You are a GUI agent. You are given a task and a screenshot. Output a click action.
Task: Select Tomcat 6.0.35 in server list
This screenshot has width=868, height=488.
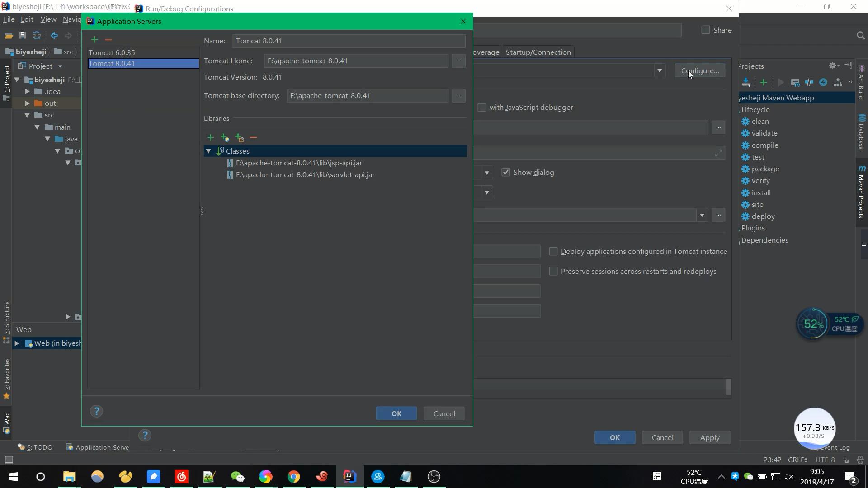143,53
